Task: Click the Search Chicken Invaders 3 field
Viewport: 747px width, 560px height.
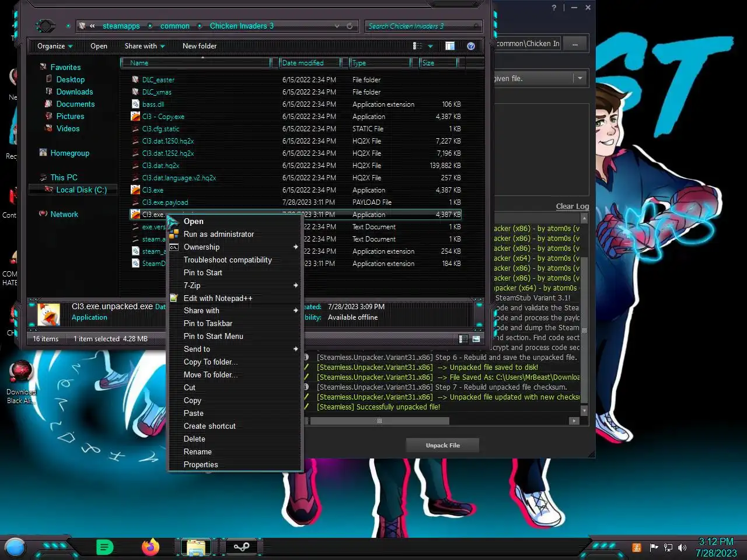Action: [424, 26]
